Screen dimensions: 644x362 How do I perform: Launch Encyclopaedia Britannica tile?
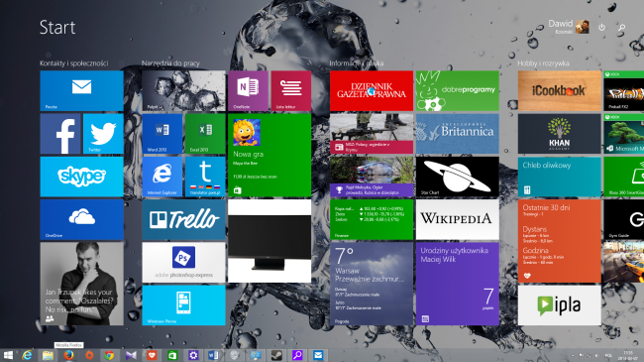[458, 134]
